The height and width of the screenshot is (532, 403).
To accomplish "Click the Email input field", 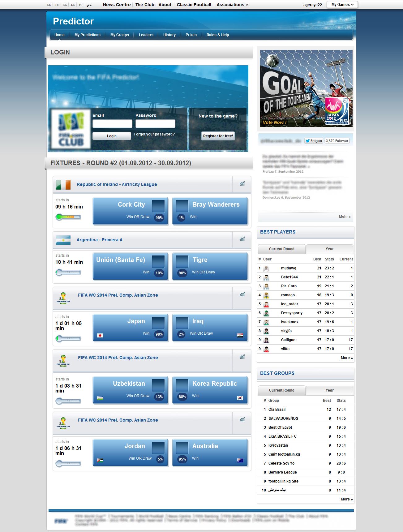I will click(x=113, y=124).
